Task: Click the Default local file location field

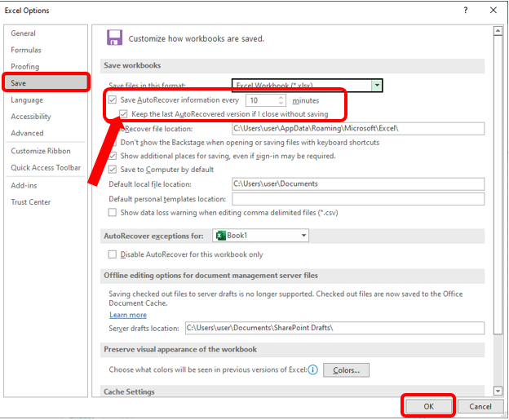Action: (357, 184)
